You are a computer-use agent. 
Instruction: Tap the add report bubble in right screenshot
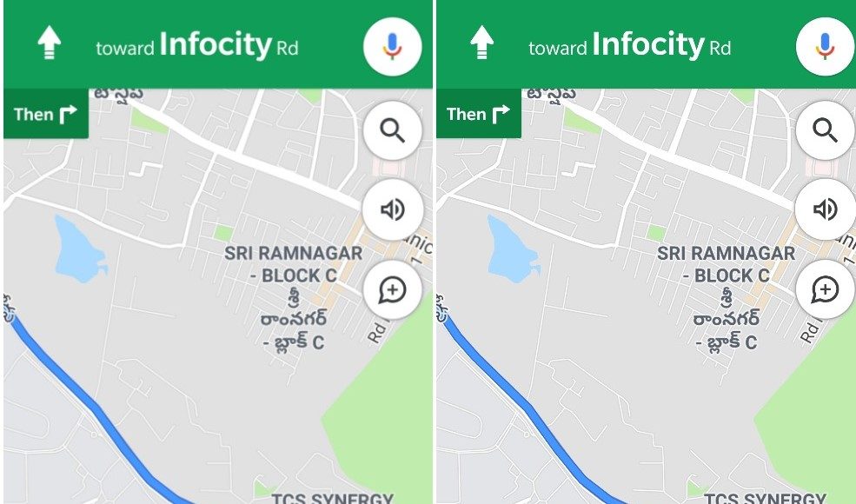(x=825, y=289)
